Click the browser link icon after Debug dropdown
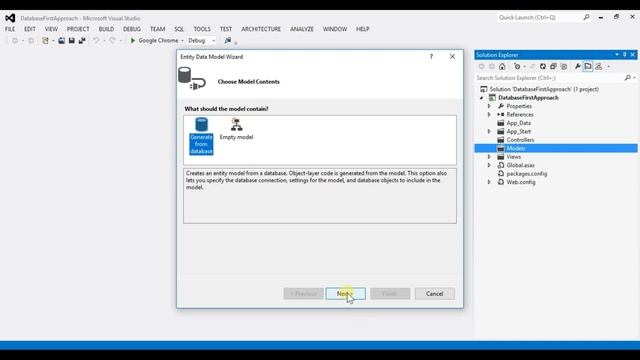The image size is (640, 360). (228, 40)
